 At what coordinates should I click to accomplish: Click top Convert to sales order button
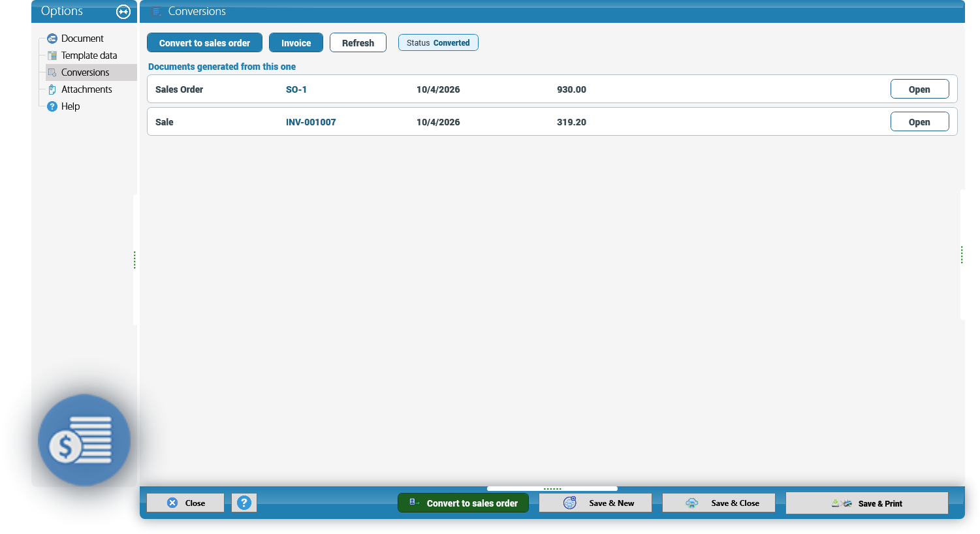[204, 42]
